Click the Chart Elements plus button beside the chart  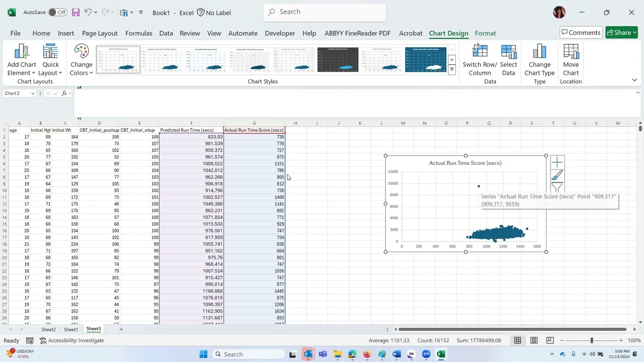tap(557, 162)
